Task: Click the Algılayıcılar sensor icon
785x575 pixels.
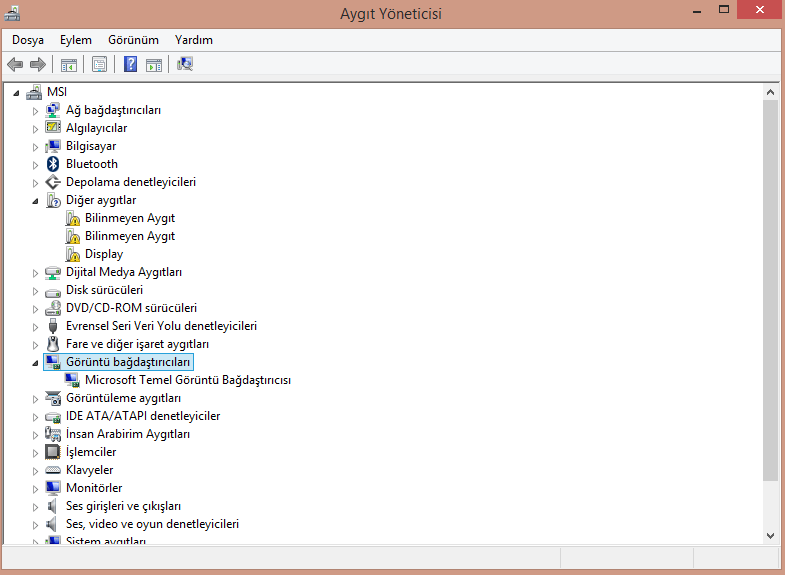Action: 53,128
